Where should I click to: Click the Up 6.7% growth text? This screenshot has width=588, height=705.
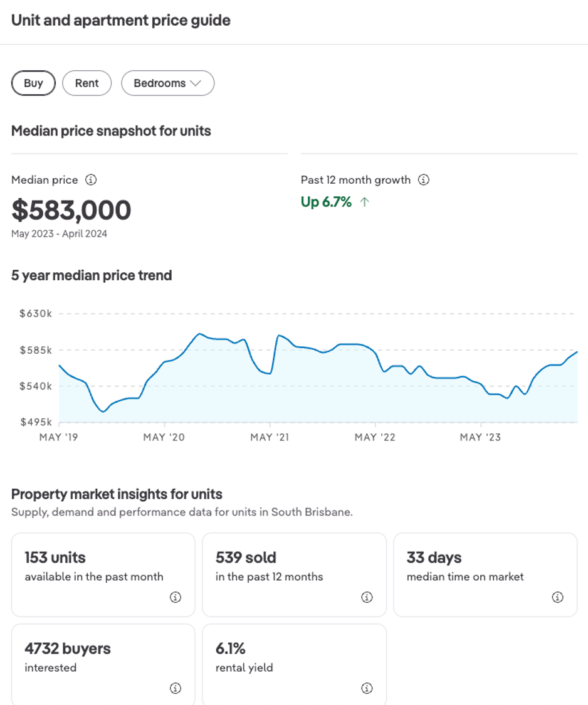click(326, 202)
